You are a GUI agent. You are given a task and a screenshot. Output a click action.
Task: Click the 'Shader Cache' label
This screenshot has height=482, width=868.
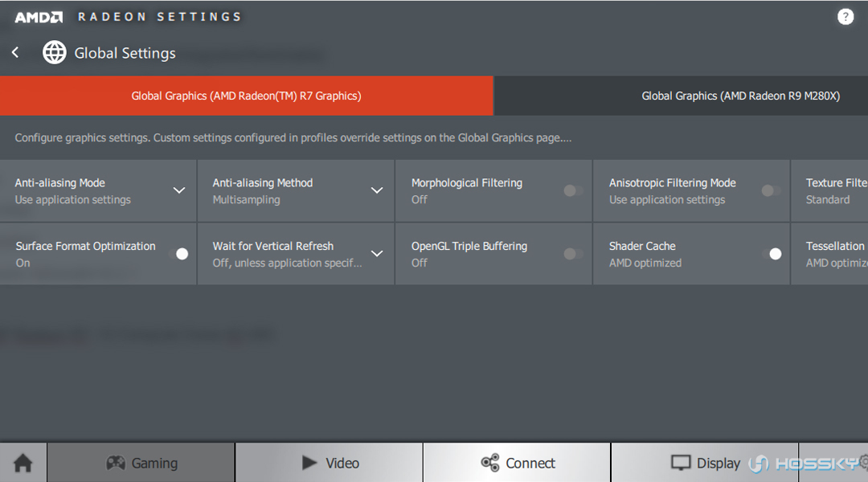point(642,247)
